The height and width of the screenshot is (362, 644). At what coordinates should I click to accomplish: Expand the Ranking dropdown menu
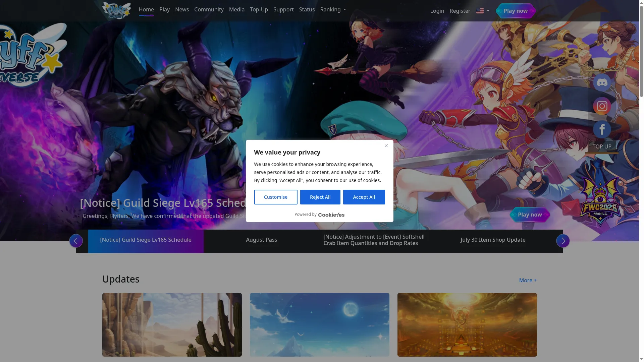pos(333,9)
